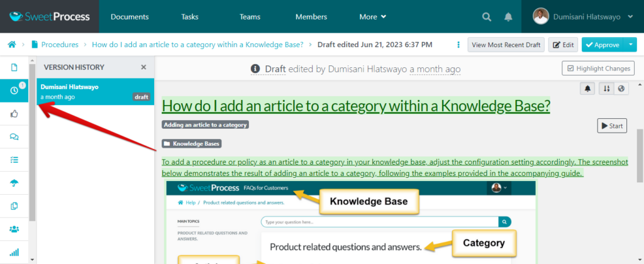
Task: Open the Tasks menu
Action: point(190,17)
